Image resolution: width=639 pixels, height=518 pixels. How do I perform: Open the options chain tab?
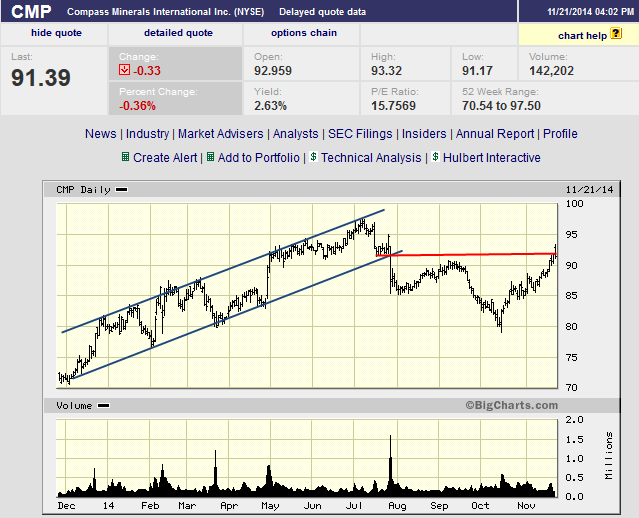click(x=304, y=33)
